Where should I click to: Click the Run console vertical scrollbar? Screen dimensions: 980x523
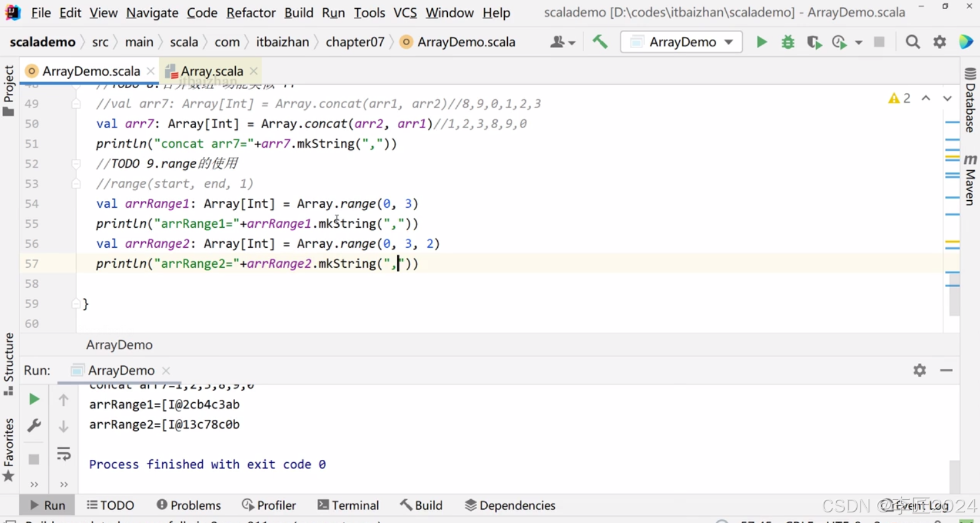point(954,477)
